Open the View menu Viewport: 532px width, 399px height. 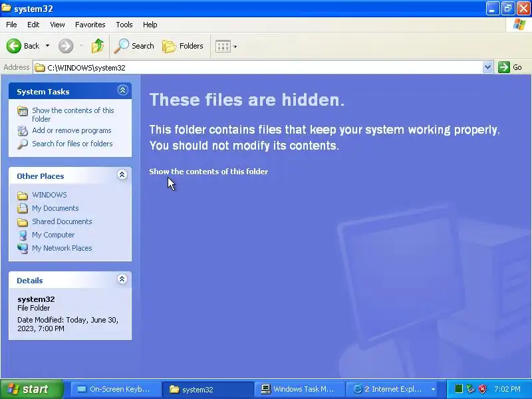(57, 25)
